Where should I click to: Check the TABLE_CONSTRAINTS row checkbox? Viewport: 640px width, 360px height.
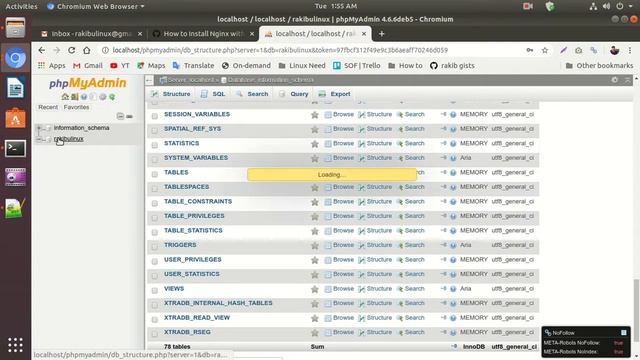coord(155,203)
